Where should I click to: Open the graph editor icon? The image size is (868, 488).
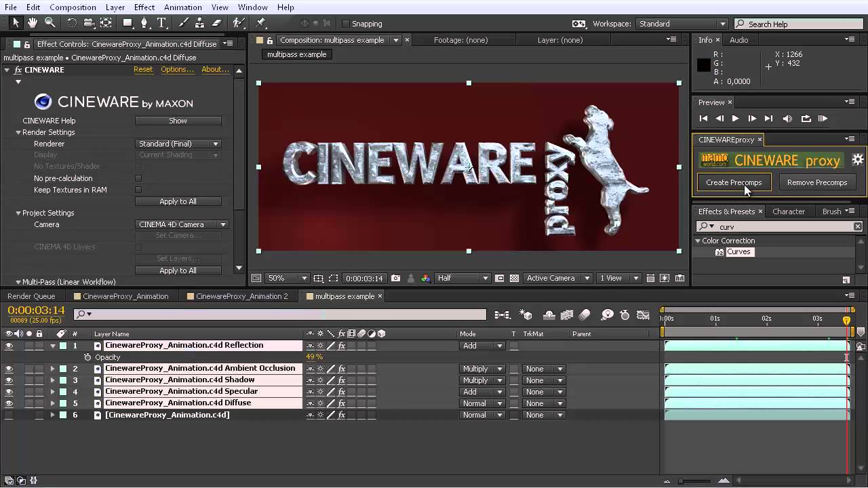(644, 314)
